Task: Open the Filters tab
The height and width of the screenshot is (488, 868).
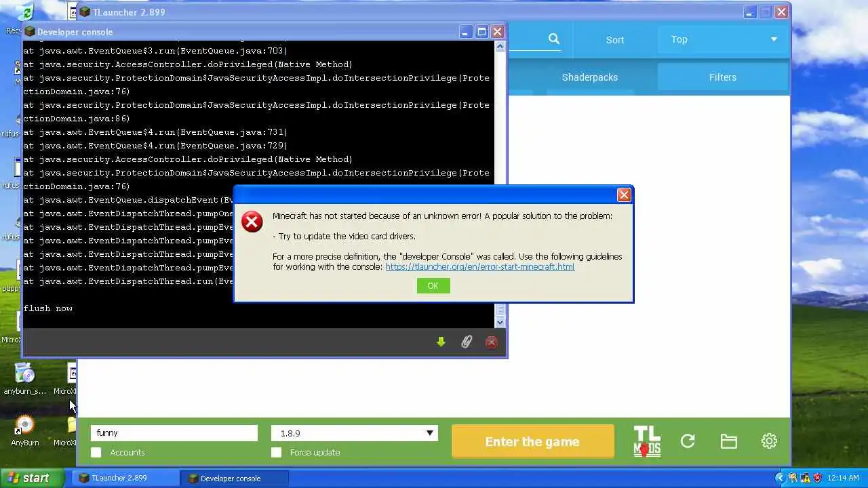Action: point(723,77)
